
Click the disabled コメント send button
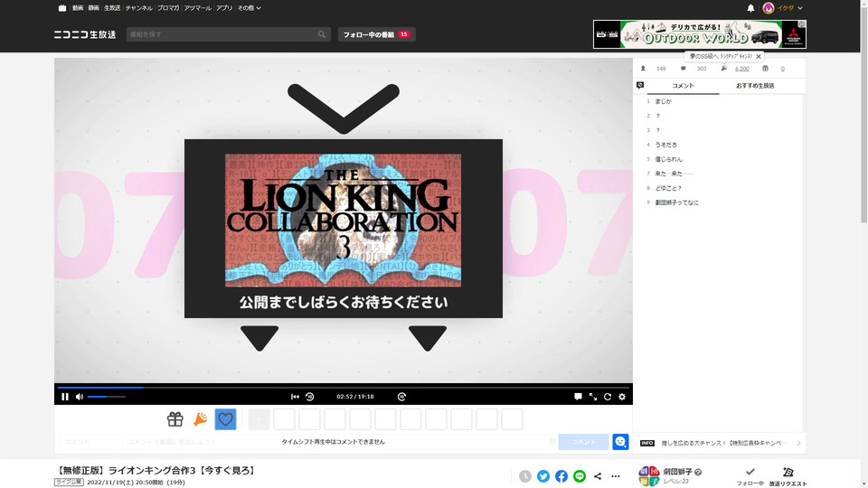(583, 442)
